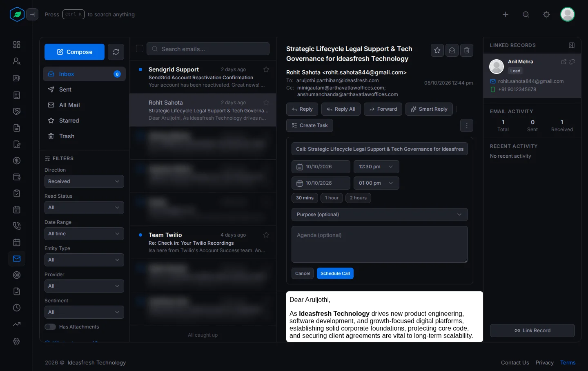The image size is (588, 371).
Task: Tick the select-all emails checkbox
Action: 140,49
